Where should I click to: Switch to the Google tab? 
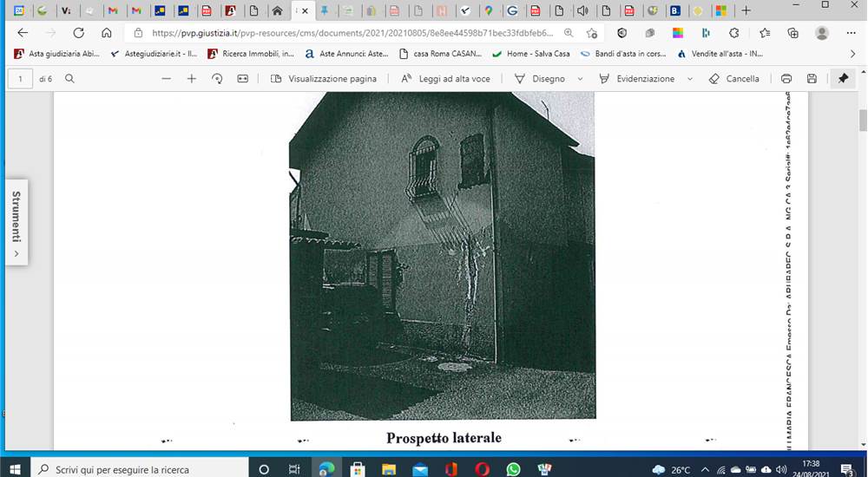pyautogui.click(x=512, y=10)
